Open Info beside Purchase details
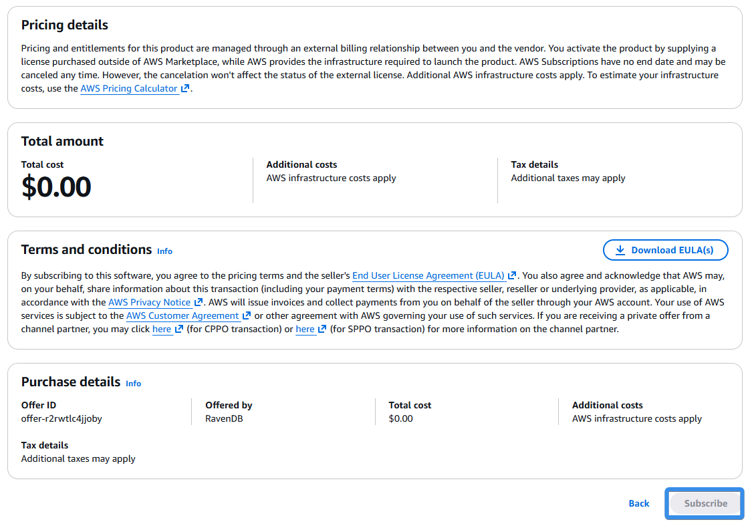 133,384
